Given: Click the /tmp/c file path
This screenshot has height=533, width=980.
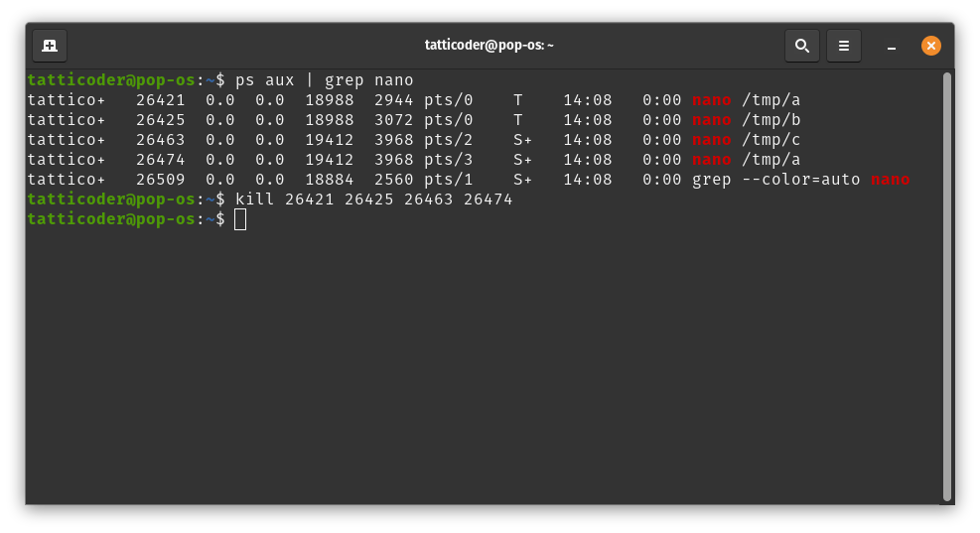Looking at the screenshot, I should coord(770,140).
